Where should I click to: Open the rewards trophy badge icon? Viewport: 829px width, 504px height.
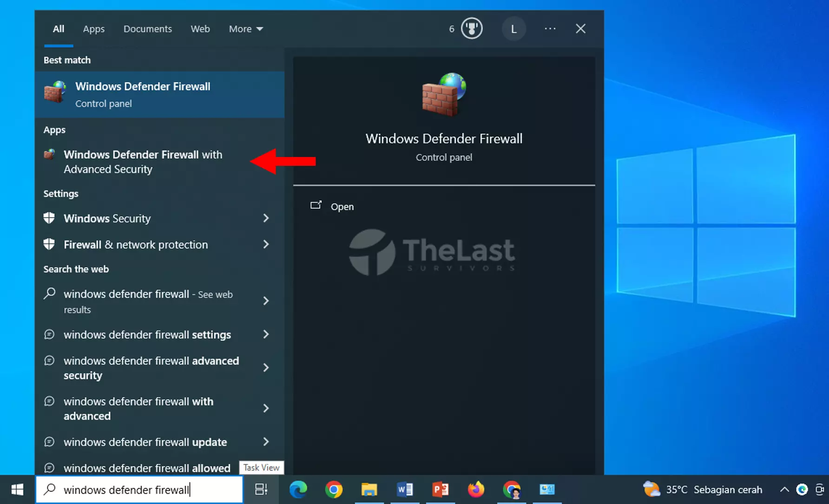point(472,29)
